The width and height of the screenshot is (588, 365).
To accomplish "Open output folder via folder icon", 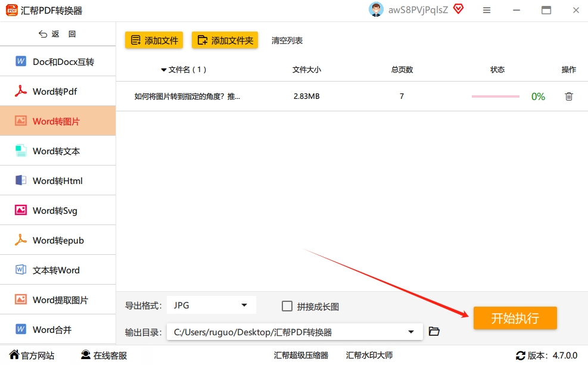I will coord(434,331).
